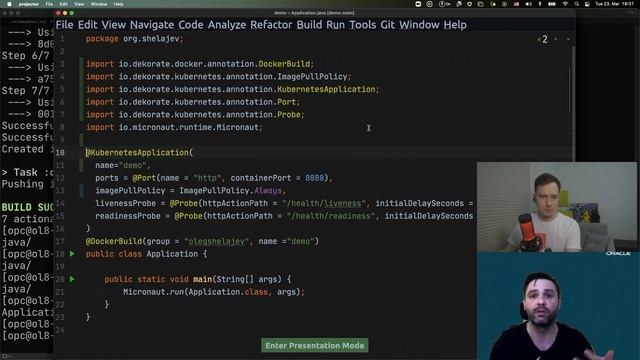
Task: Open the Analyze menu
Action: (227, 25)
